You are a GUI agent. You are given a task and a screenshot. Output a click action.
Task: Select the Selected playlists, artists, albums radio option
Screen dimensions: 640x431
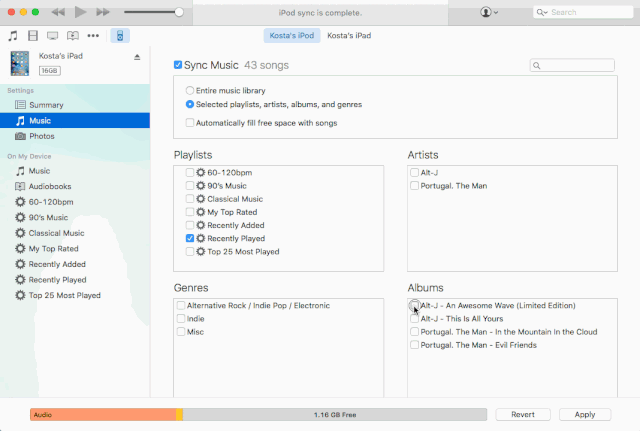(x=190, y=104)
